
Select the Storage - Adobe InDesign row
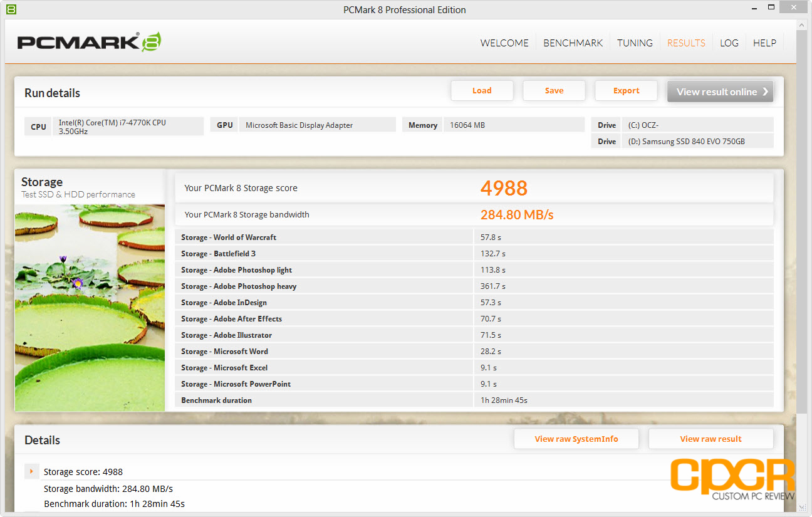(x=474, y=302)
